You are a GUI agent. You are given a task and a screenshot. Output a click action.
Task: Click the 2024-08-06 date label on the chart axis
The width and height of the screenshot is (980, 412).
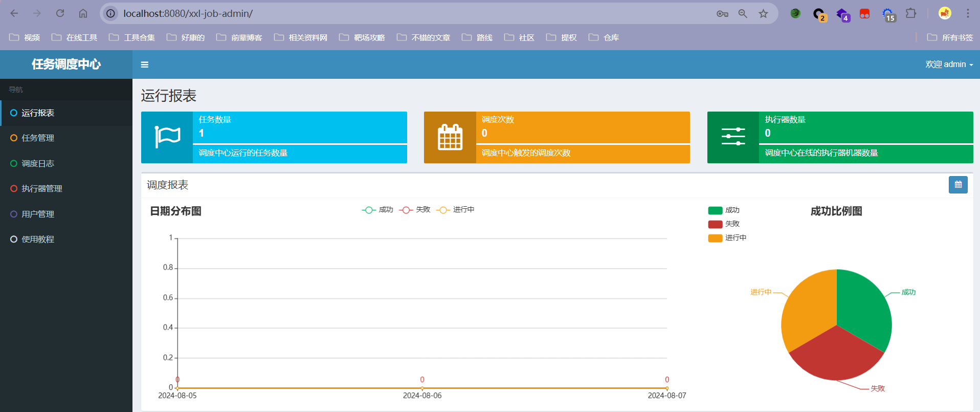[422, 396]
